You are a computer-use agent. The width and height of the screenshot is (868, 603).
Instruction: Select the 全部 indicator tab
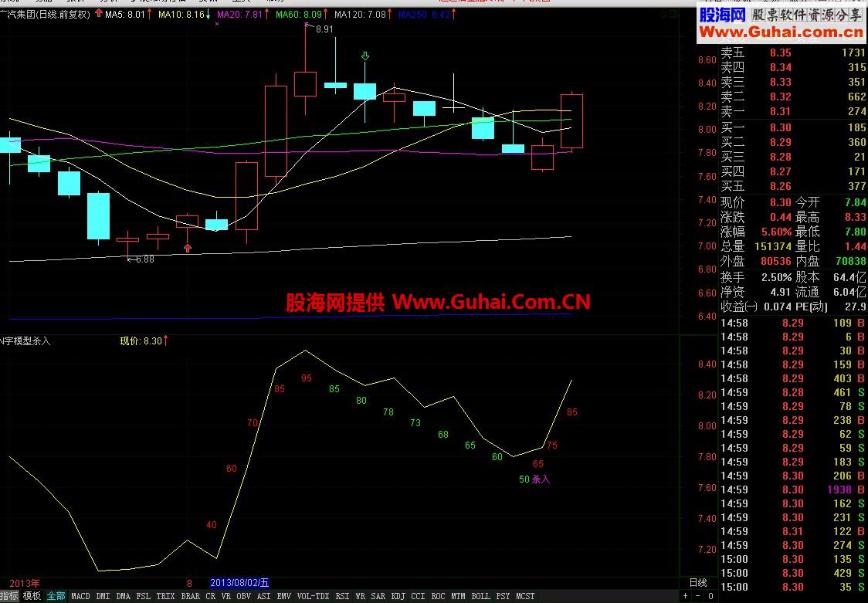tap(56, 596)
